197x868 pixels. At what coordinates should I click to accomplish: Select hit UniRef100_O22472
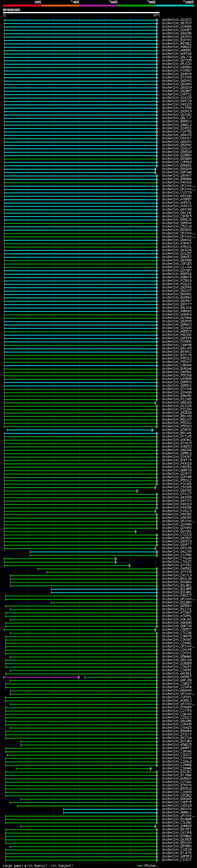177,20
